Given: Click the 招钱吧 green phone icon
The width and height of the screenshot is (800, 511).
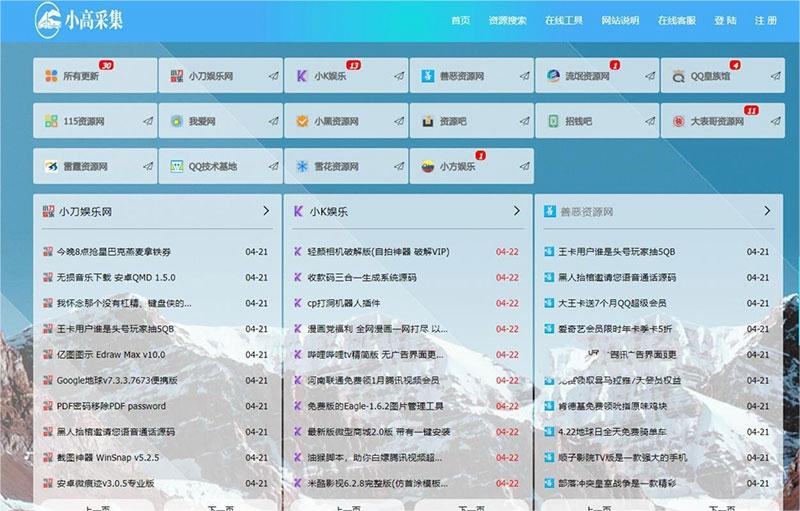Looking at the screenshot, I should 552,122.
